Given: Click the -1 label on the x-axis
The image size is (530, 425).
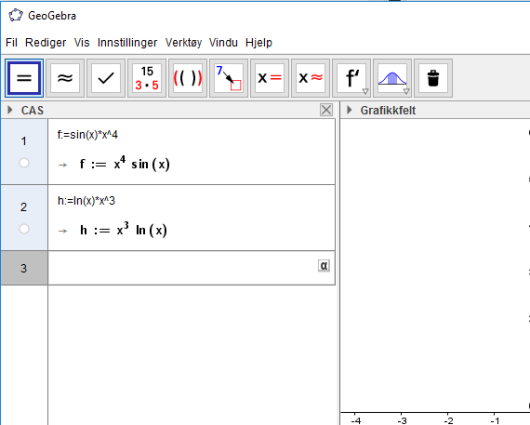Looking at the screenshot, I should (x=495, y=421).
